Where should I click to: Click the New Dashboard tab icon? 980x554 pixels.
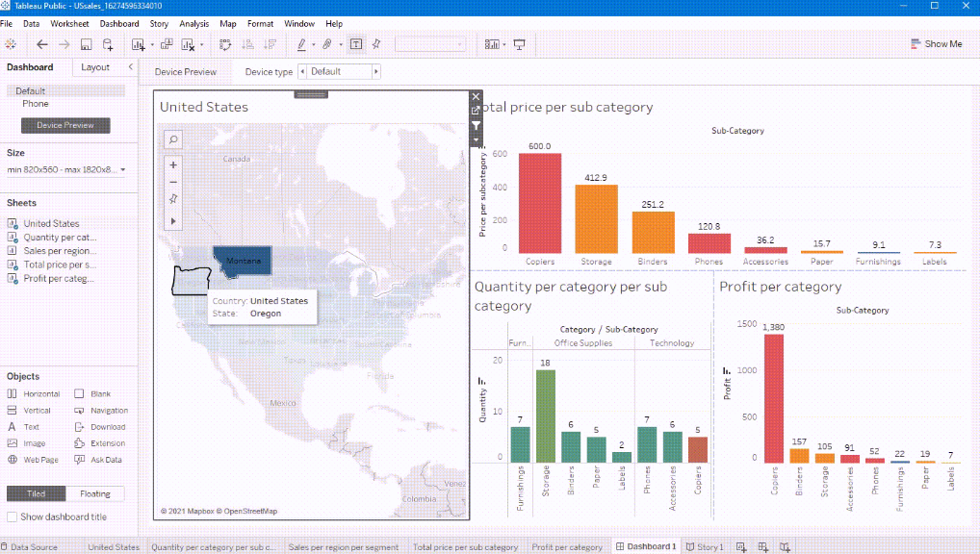763,547
